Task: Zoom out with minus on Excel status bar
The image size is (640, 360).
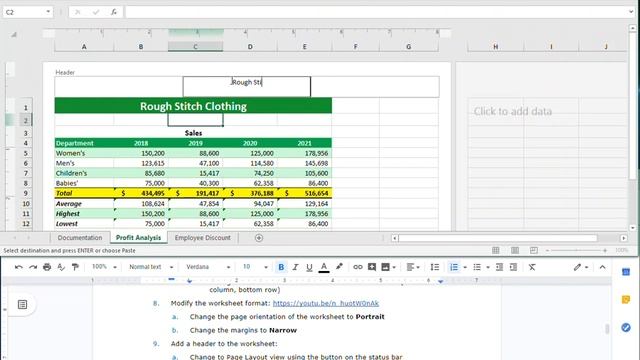Action: 547,250
